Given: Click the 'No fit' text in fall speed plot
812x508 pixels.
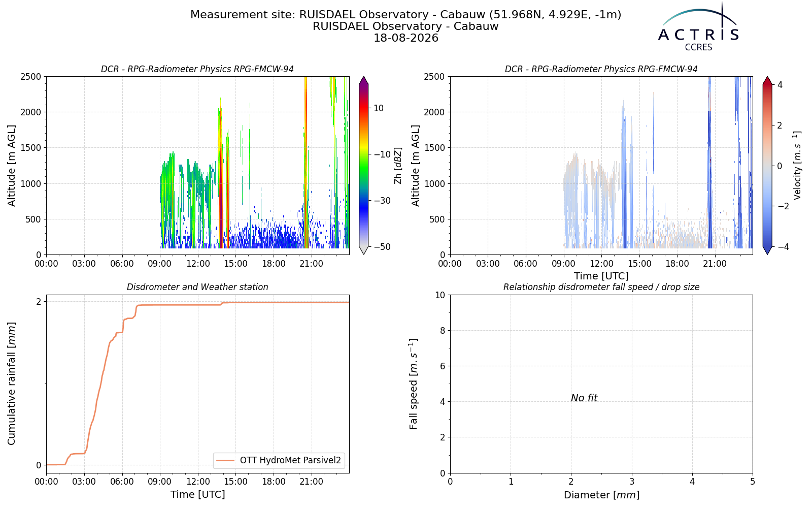Looking at the screenshot, I should pyautogui.click(x=584, y=398).
